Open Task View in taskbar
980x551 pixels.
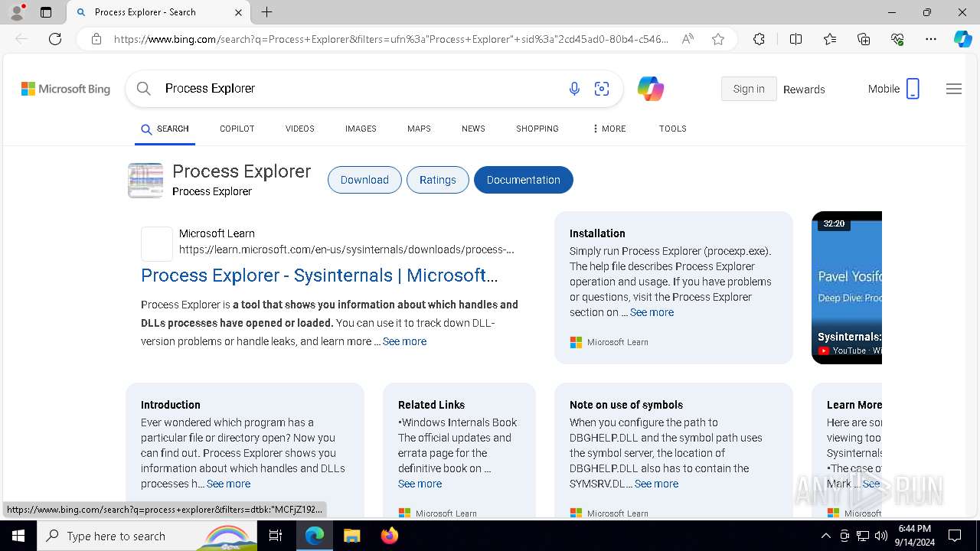tap(276, 536)
